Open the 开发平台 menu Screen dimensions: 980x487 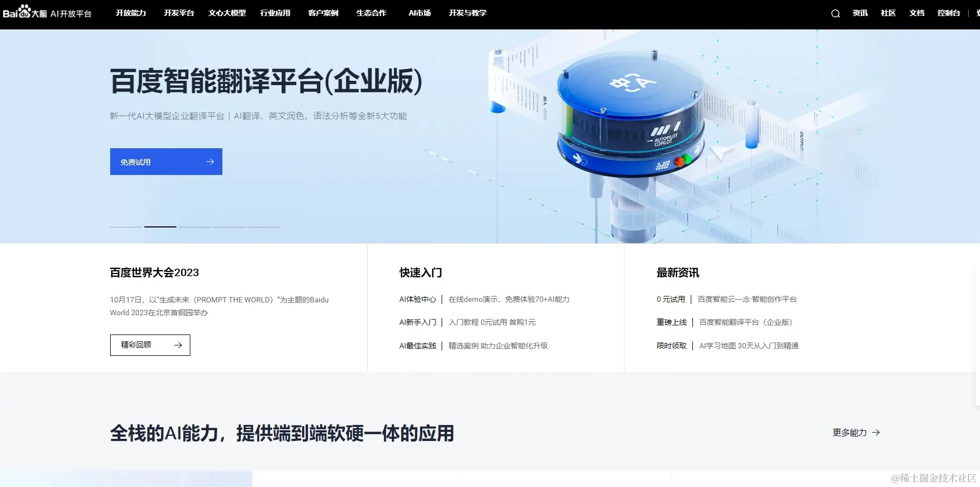[179, 13]
